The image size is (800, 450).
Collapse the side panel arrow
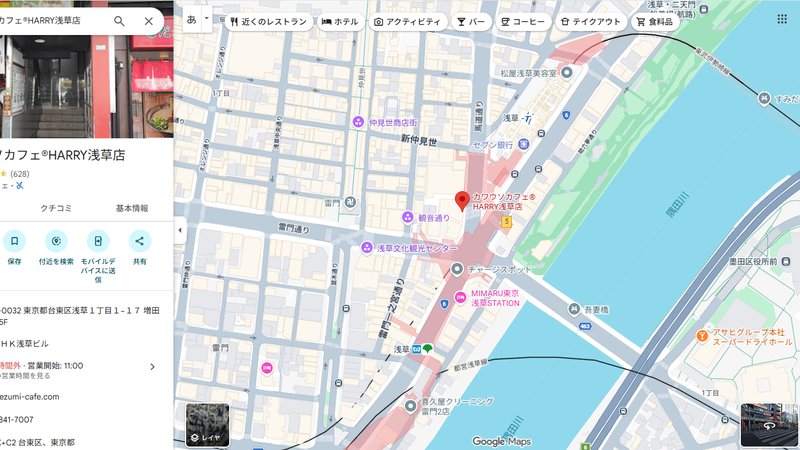(x=180, y=230)
